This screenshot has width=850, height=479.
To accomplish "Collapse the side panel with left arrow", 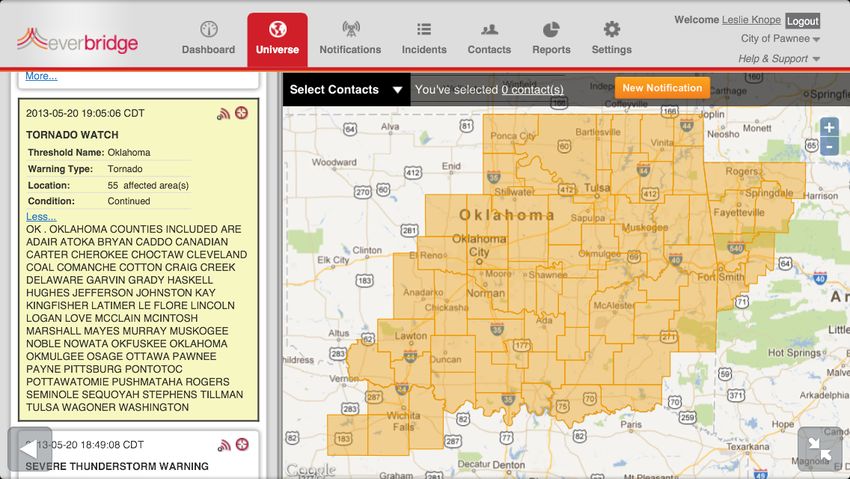I will click(x=29, y=449).
